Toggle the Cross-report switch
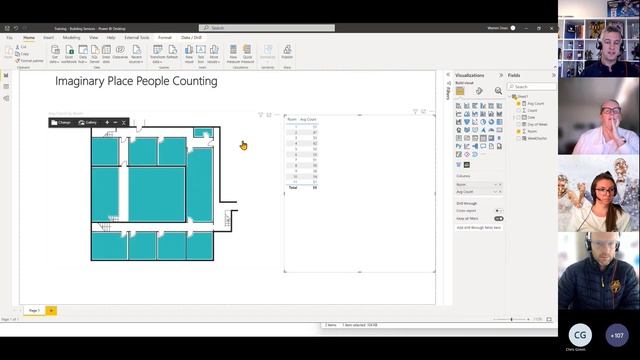640x360 pixels. [x=498, y=211]
